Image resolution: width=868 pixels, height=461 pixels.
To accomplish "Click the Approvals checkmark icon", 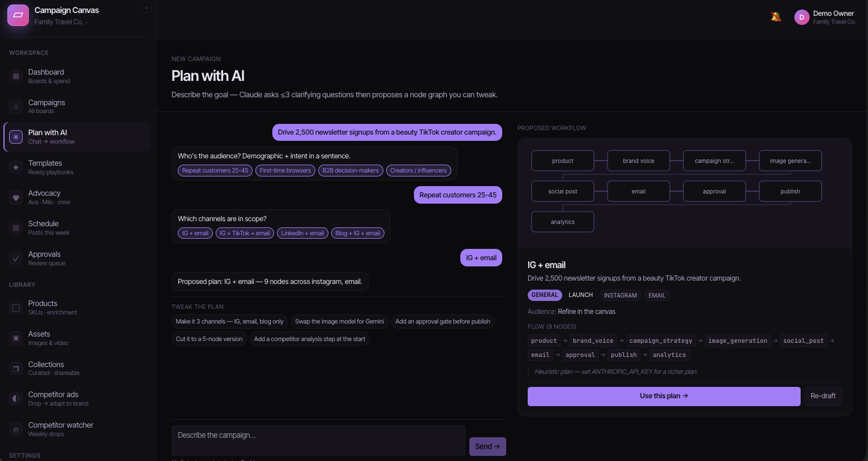I will pos(16,258).
